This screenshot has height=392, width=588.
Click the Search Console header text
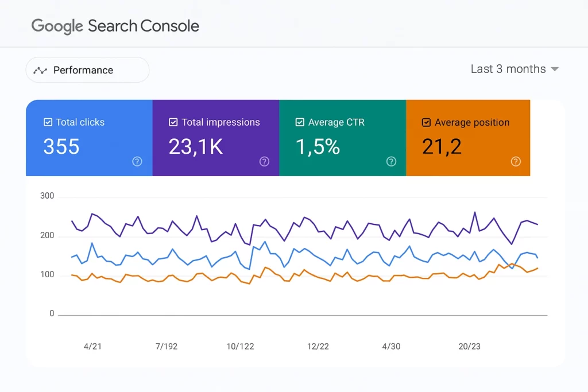pos(143,26)
